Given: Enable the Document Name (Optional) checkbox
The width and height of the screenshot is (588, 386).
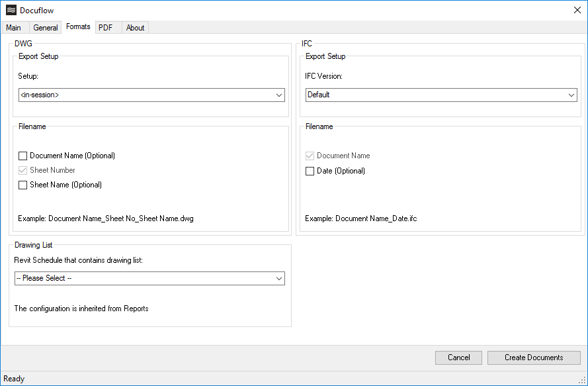Looking at the screenshot, I should 22,156.
